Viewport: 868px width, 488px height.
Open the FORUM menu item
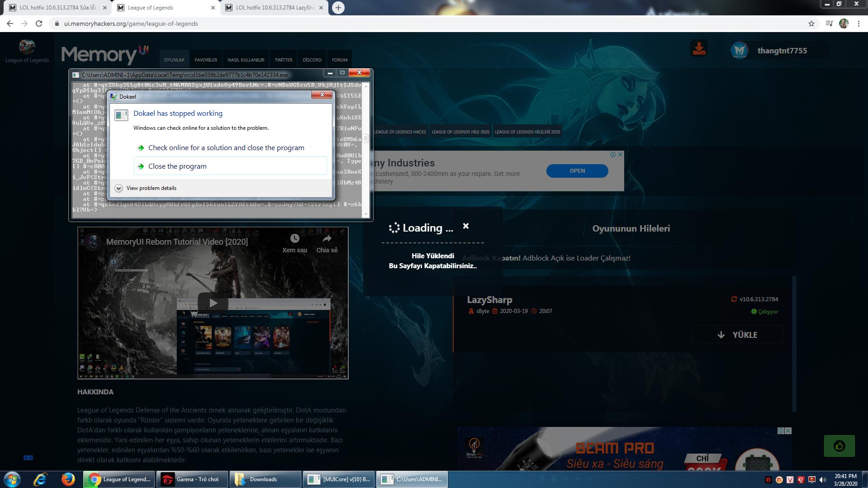coord(340,60)
